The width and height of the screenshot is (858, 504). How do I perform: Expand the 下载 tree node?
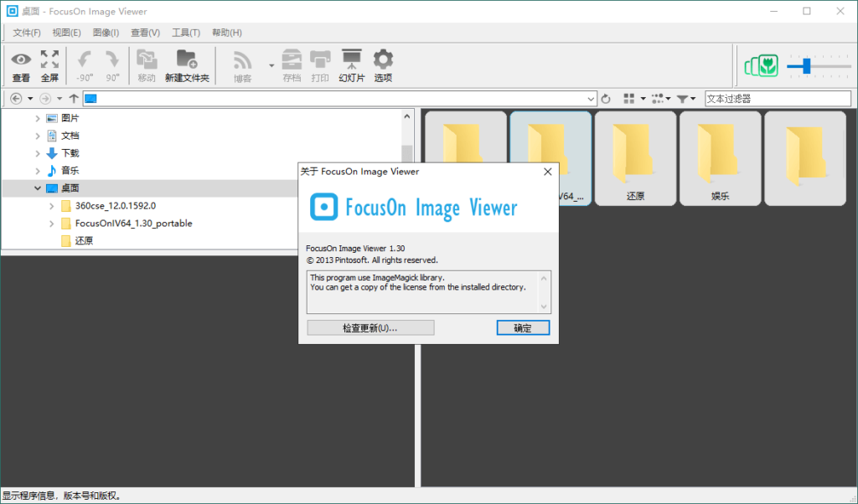pyautogui.click(x=37, y=153)
